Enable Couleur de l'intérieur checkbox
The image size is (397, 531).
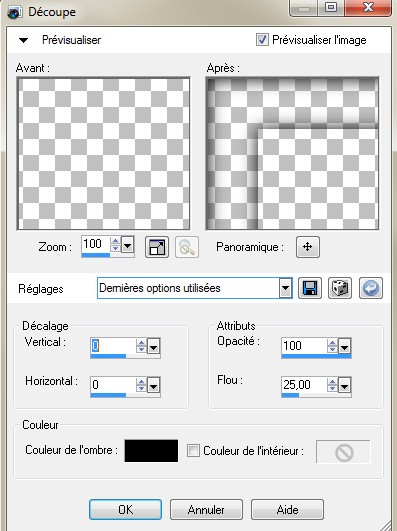[193, 451]
